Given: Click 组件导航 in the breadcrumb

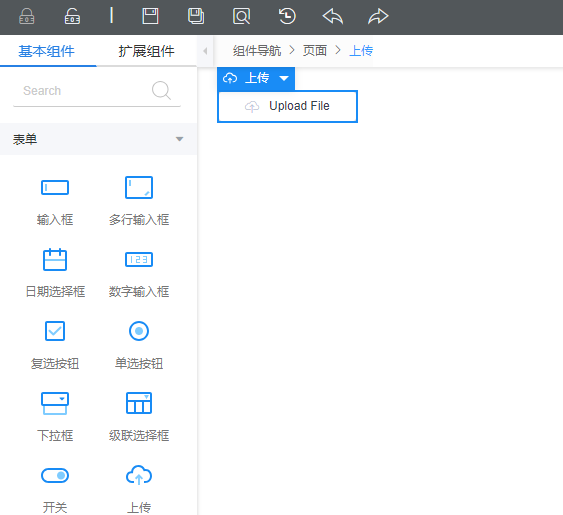Looking at the screenshot, I should 257,51.
